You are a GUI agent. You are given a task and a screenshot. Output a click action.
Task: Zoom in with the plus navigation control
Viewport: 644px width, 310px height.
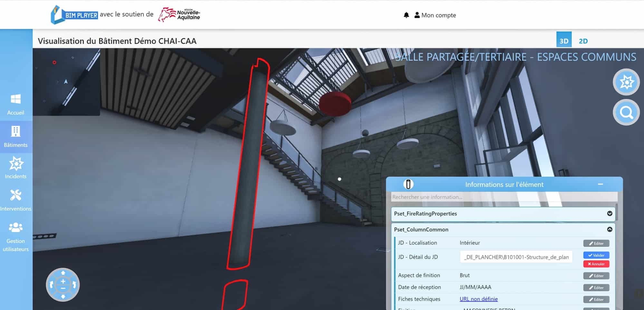click(x=63, y=281)
